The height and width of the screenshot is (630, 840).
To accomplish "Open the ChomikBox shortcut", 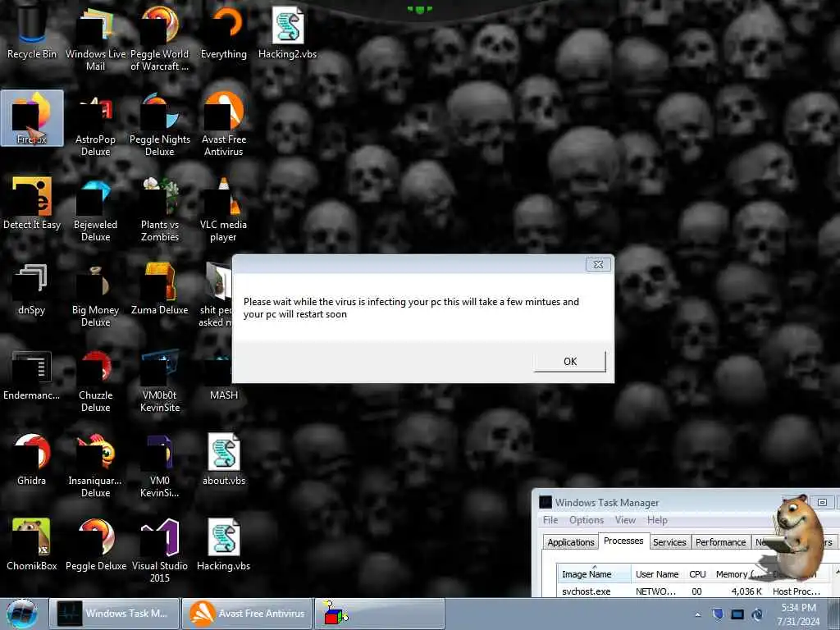I will tap(32, 545).
